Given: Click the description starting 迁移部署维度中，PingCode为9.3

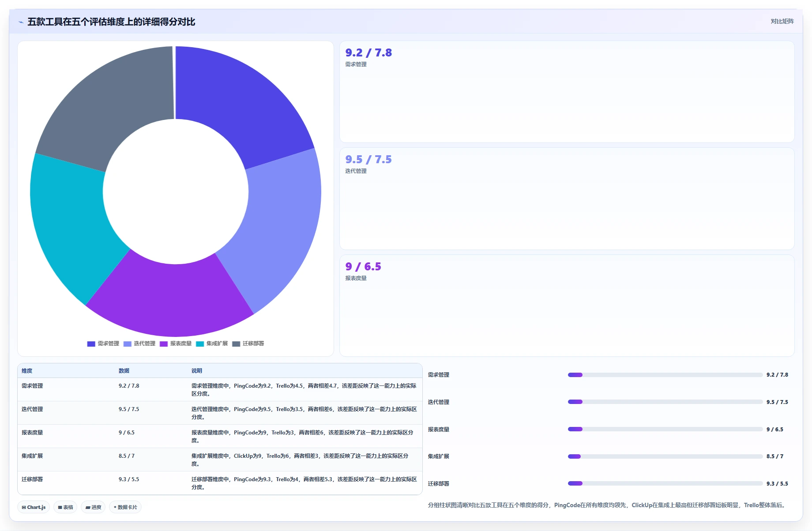Looking at the screenshot, I should [304, 483].
